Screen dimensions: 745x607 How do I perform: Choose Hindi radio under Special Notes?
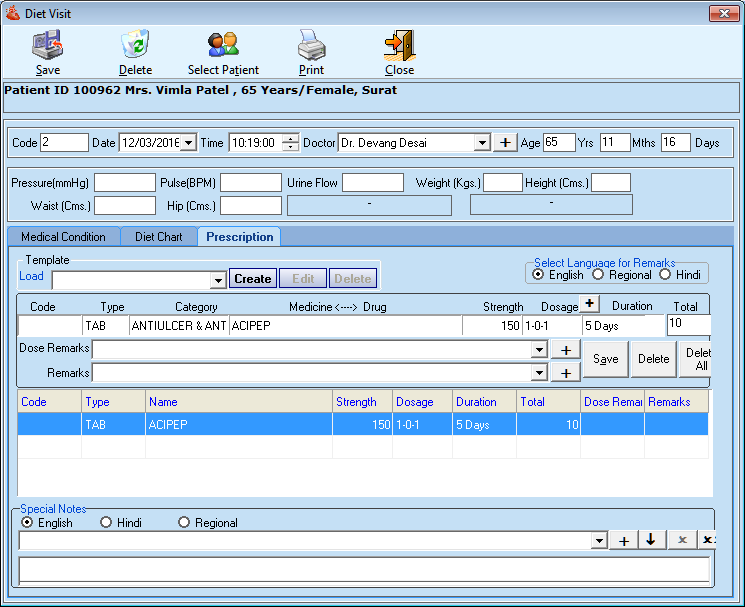(106, 523)
